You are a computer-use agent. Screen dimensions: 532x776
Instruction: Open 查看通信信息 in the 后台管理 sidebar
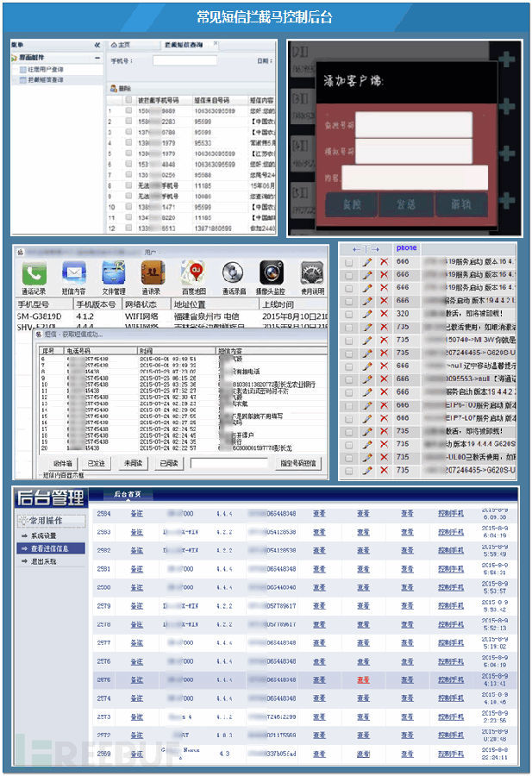49,548
